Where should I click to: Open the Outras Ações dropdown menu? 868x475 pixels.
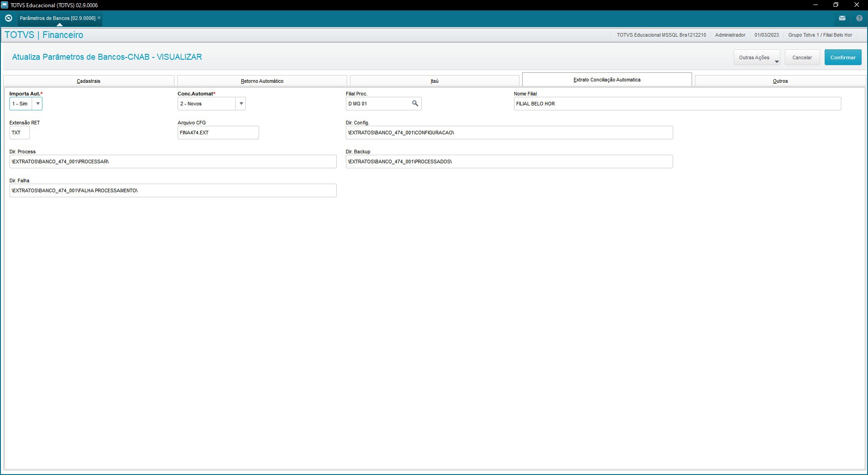pyautogui.click(x=757, y=57)
